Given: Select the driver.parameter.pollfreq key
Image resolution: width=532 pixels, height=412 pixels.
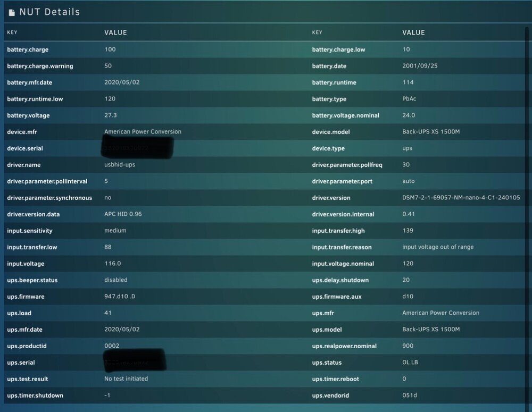Looking at the screenshot, I should point(347,165).
